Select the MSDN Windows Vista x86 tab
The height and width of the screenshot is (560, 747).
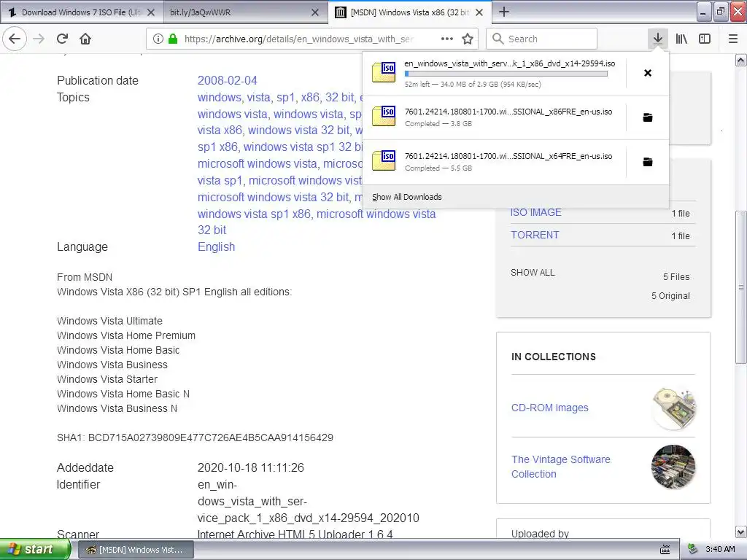[x=410, y=12]
